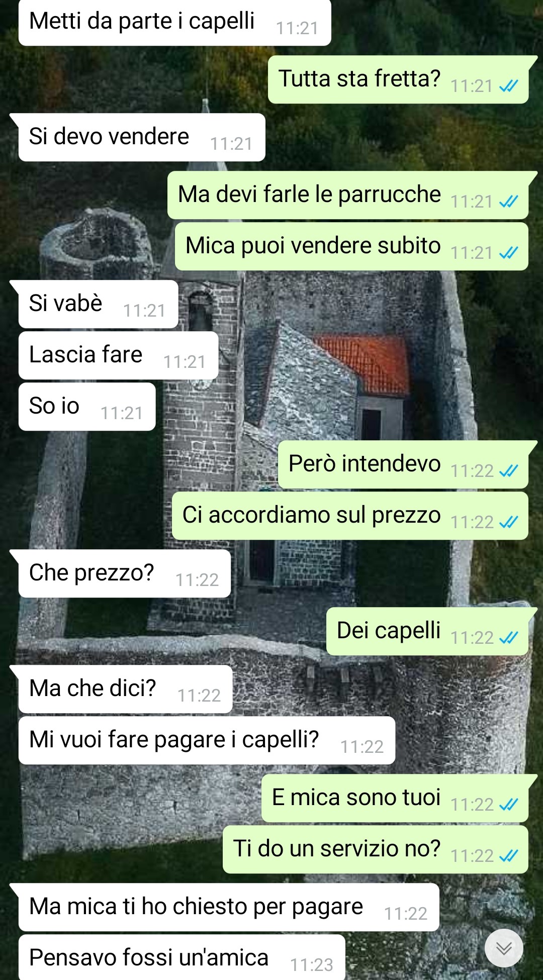Tap the 'So io' message bubble

(x=87, y=407)
